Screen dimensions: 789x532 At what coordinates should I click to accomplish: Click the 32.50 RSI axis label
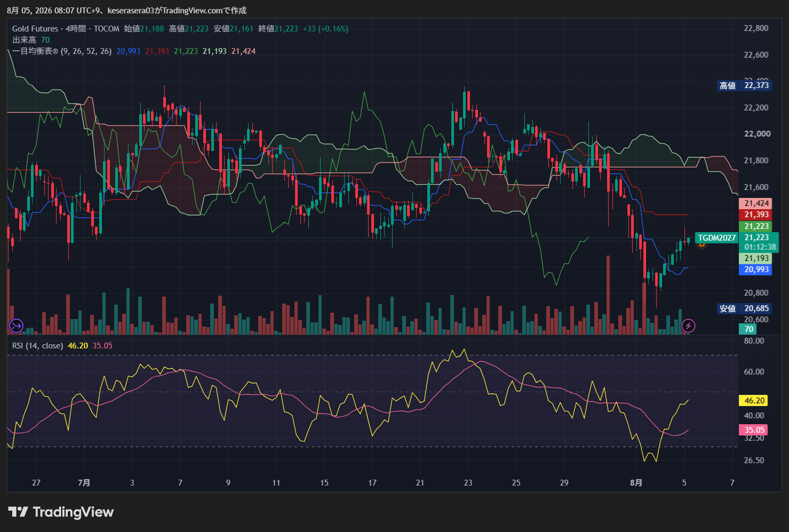(755, 438)
